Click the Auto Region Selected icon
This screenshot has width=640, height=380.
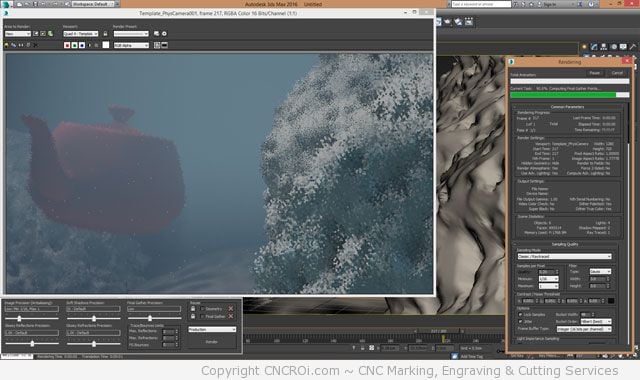[43, 34]
